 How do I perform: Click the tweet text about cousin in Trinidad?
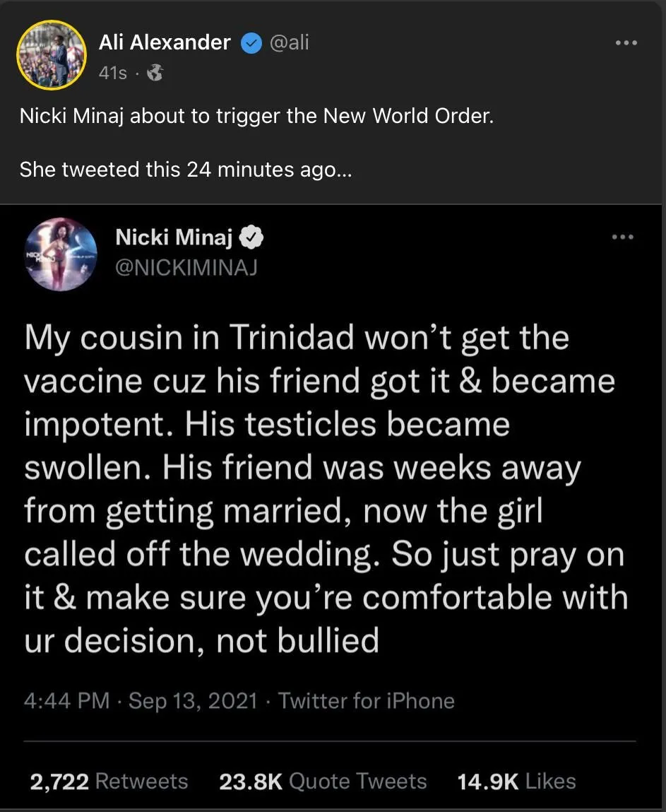(x=325, y=489)
